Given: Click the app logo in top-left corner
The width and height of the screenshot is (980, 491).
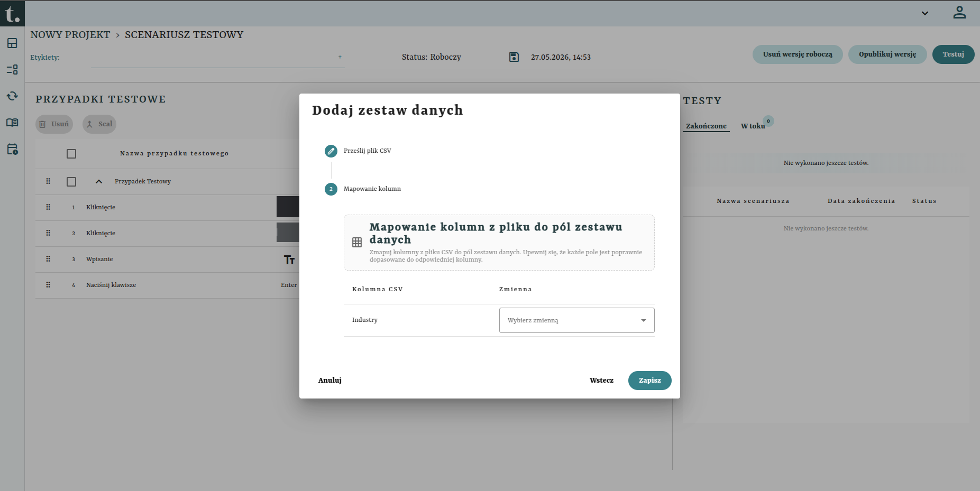Looking at the screenshot, I should pyautogui.click(x=12, y=13).
